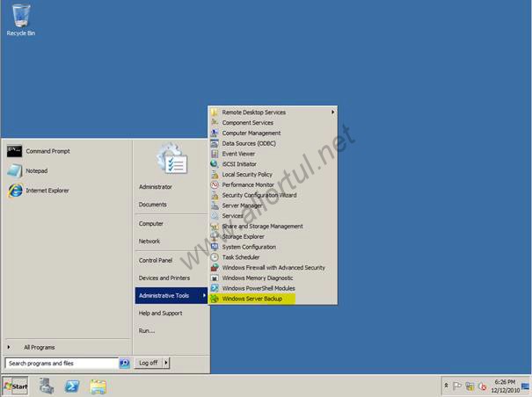Open Windows Explorer from the taskbar

pos(98,386)
